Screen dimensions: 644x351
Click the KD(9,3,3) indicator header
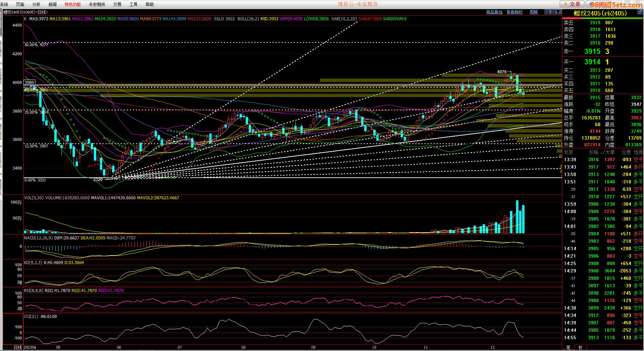click(33, 263)
